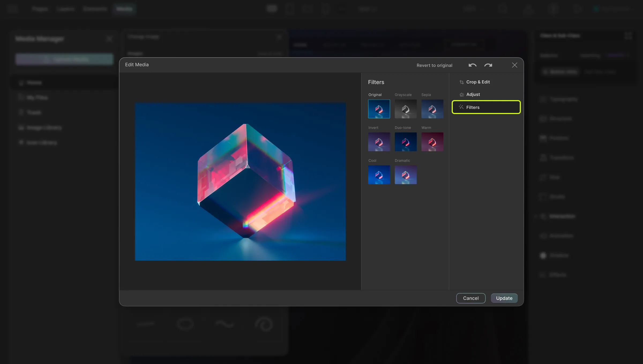Screen dimensions: 643x364
Task: Close the Edit Media dialog
Action: [514, 65]
